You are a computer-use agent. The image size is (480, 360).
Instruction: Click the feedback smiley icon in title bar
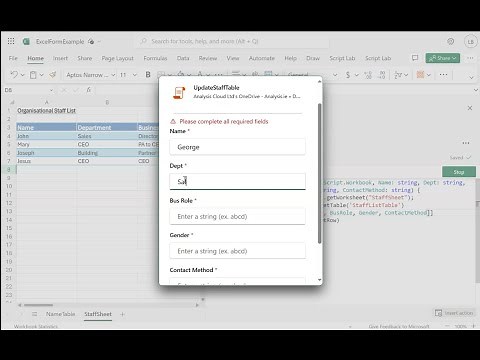[450, 41]
